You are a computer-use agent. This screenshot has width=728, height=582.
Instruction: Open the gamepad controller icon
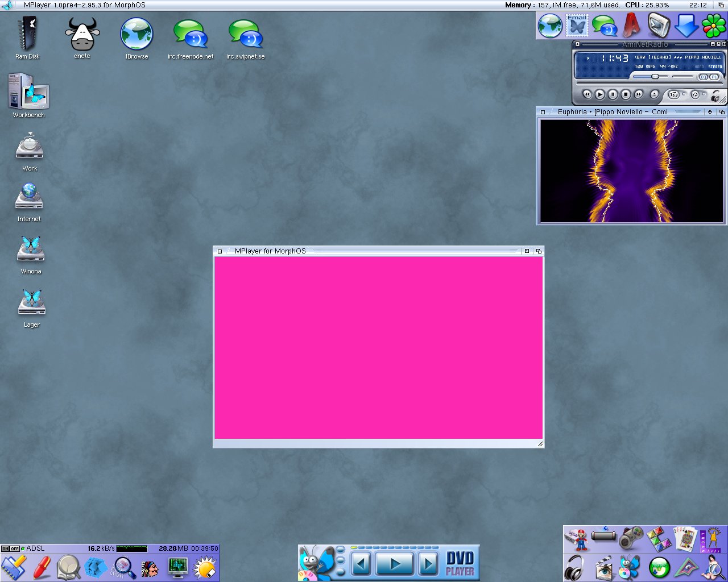(x=631, y=538)
